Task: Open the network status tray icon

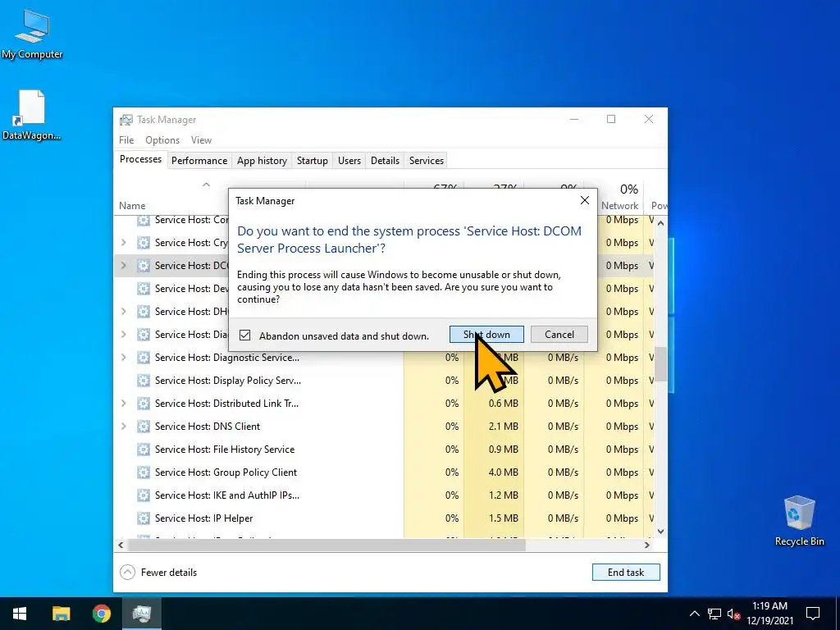Action: pos(714,614)
